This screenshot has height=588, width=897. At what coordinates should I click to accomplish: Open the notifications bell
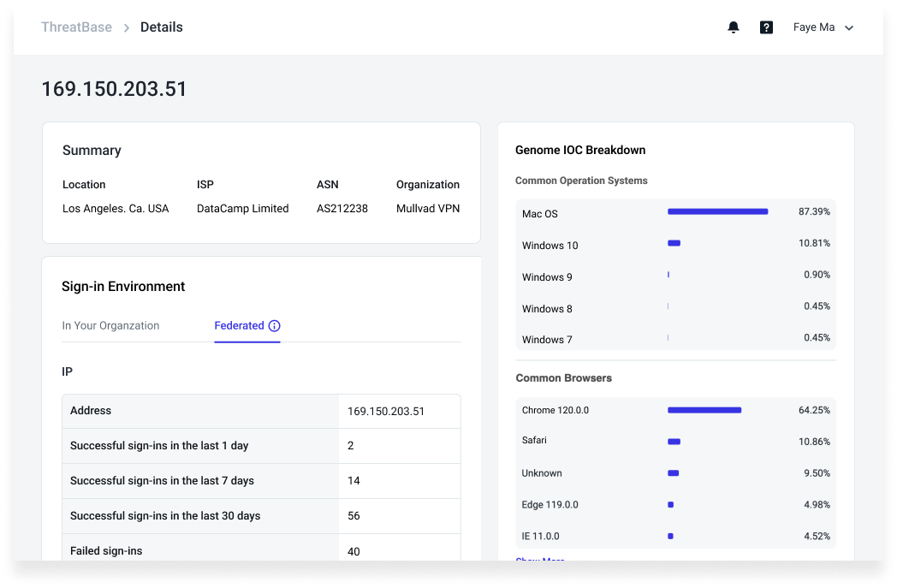click(734, 27)
